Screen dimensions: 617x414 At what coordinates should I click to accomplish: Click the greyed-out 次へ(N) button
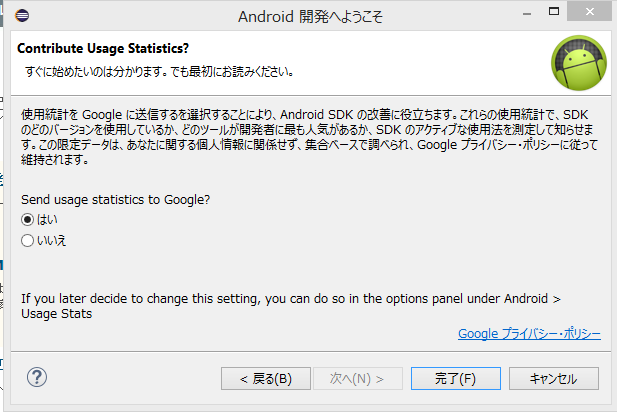[x=358, y=379]
